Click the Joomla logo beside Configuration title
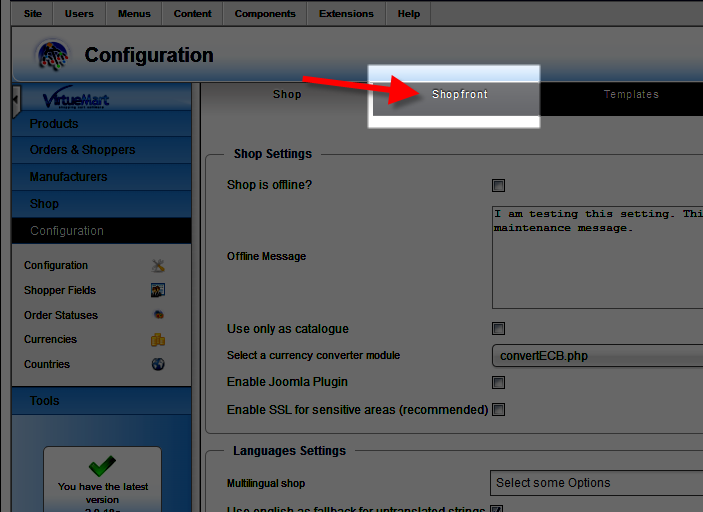This screenshot has width=703, height=512. (x=52, y=56)
